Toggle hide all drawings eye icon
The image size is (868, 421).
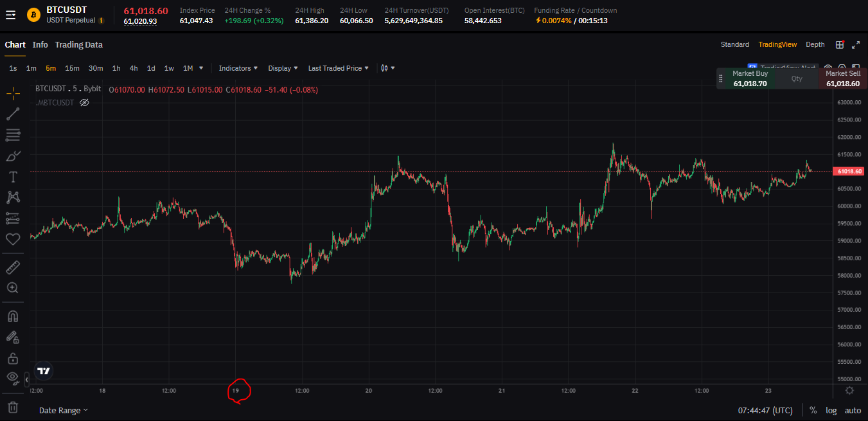13,378
